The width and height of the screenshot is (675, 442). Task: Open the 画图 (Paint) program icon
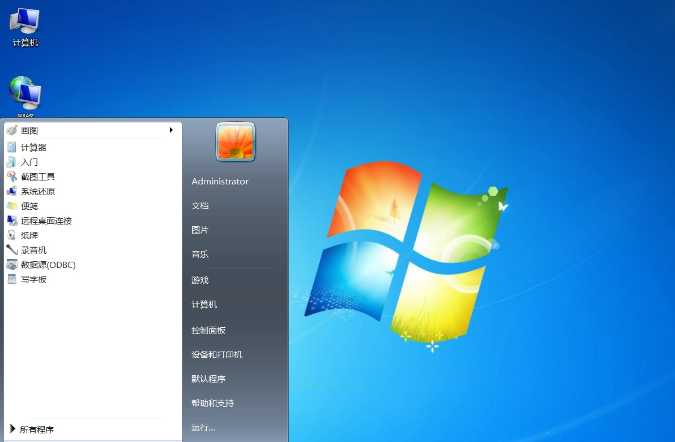click(12, 130)
